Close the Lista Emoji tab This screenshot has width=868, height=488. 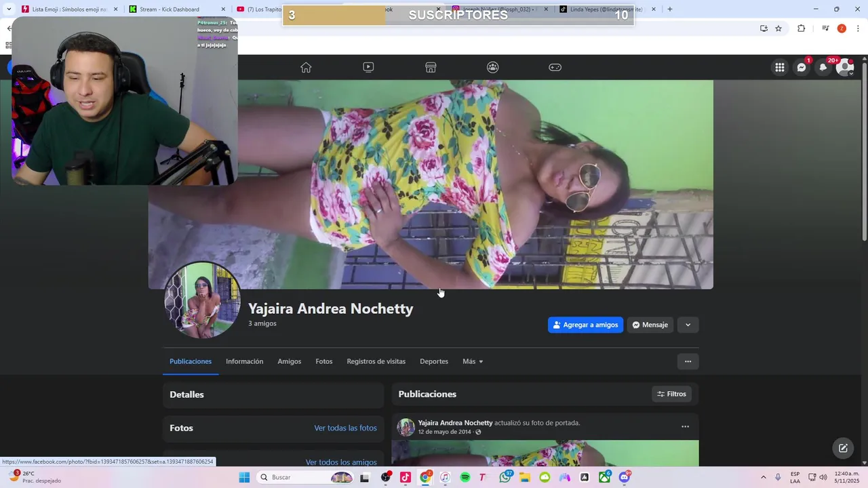coord(115,9)
